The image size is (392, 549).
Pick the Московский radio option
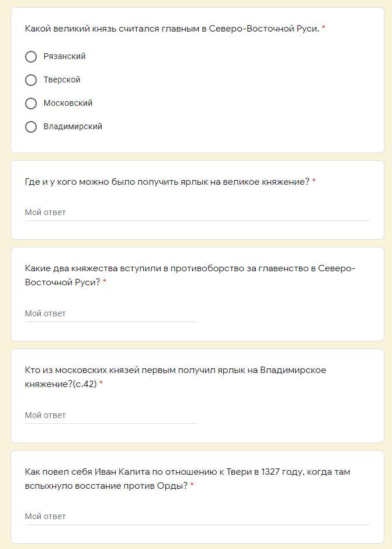coord(31,103)
